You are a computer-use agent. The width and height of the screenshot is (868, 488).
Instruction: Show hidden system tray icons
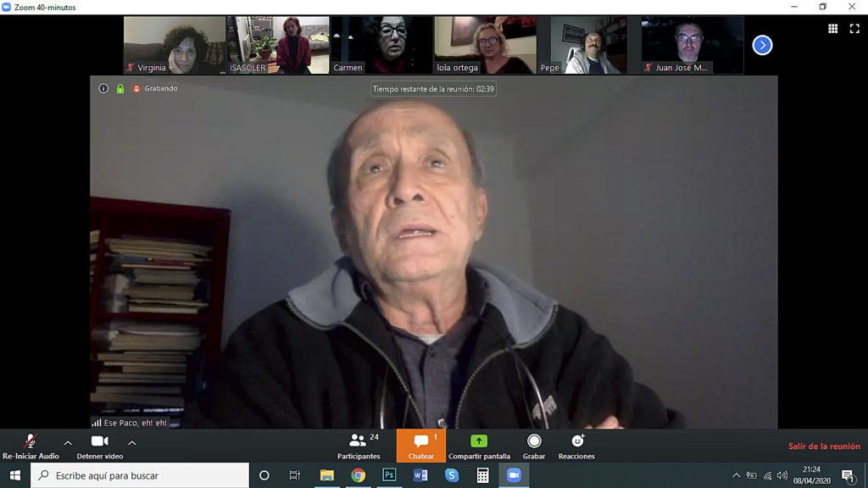tap(736, 475)
